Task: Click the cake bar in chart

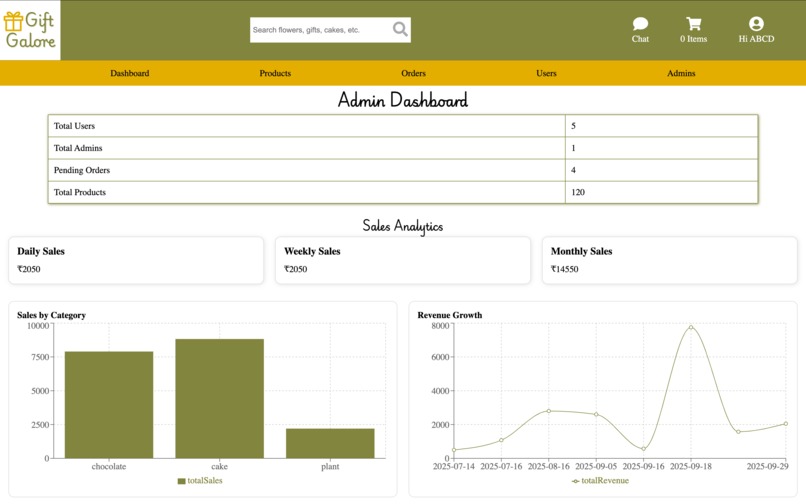Action: pos(219,399)
